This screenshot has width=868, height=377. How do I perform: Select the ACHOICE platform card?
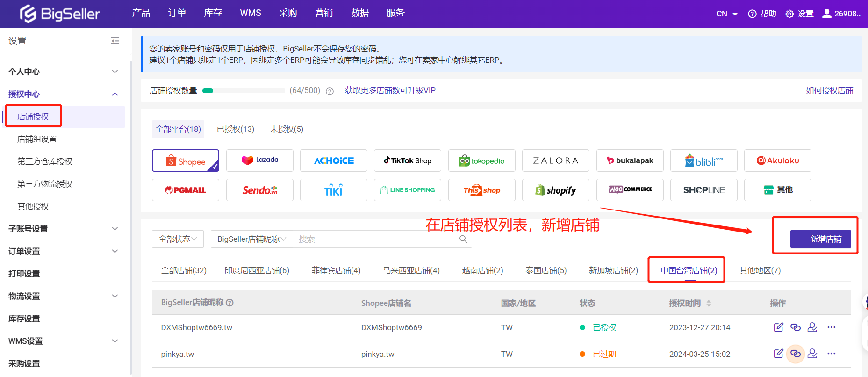click(x=334, y=160)
